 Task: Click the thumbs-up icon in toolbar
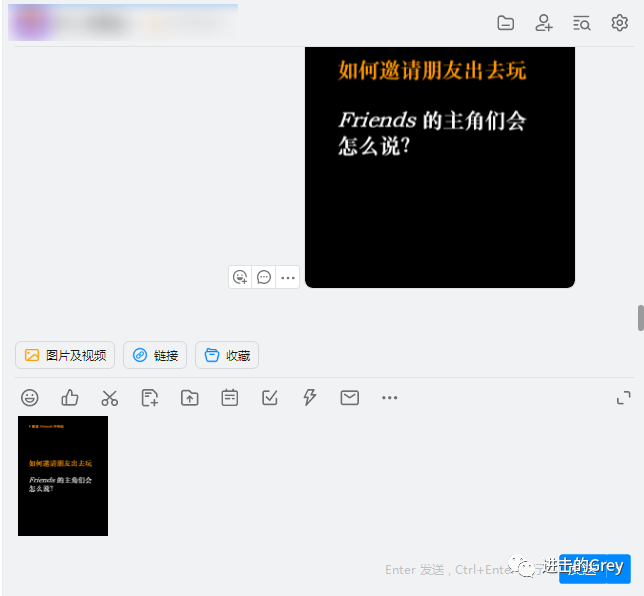coord(70,398)
